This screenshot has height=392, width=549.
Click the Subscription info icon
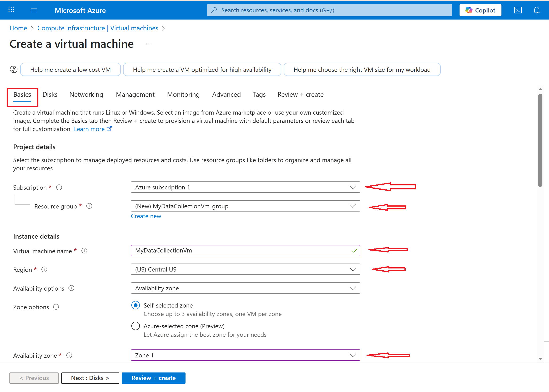tap(59, 187)
